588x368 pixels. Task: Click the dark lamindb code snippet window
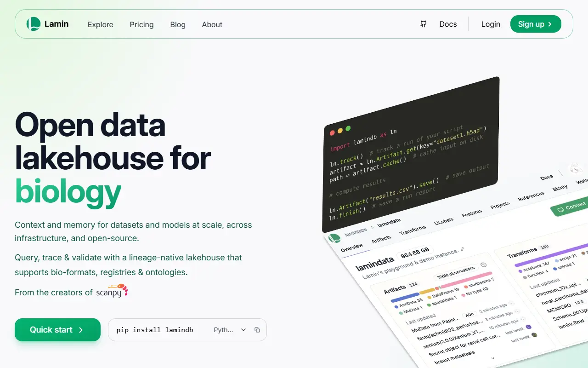pyautogui.click(x=411, y=154)
